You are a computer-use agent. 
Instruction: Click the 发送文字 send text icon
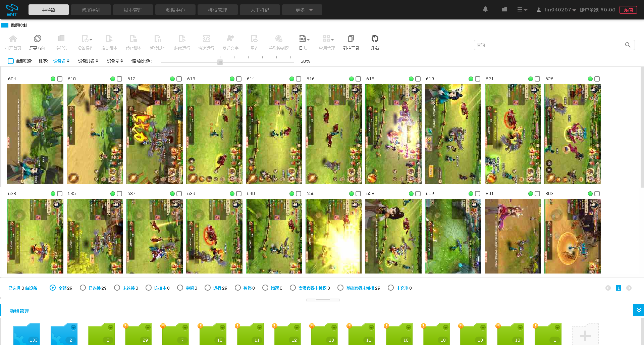(x=230, y=39)
